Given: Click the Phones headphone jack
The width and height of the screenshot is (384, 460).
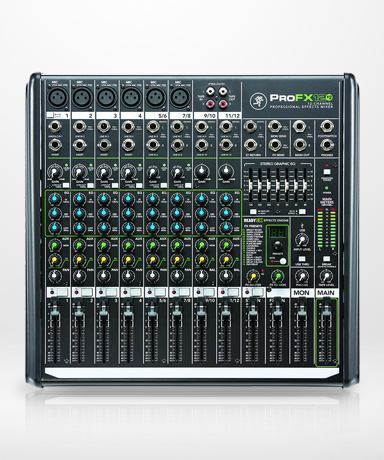Looking at the screenshot, I should [327, 145].
